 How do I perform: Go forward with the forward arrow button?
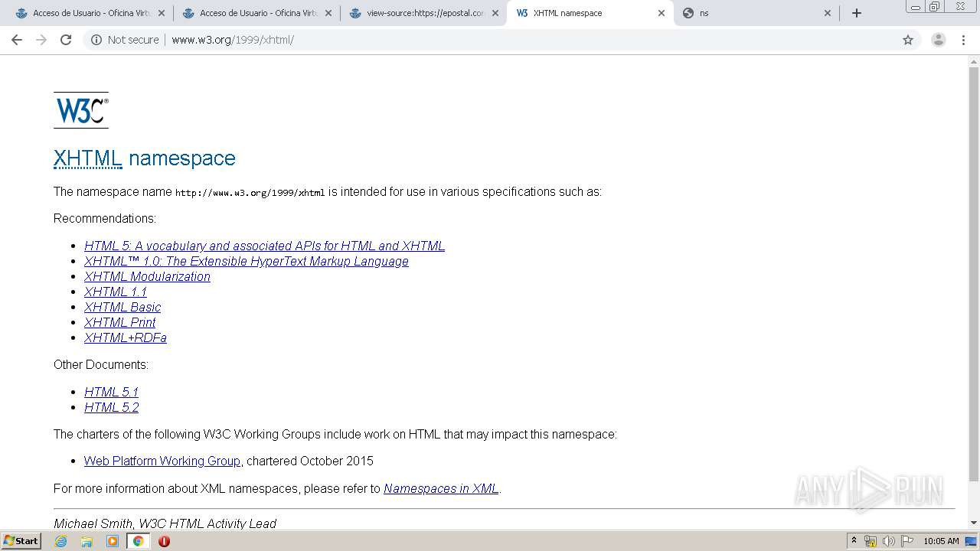(x=41, y=40)
